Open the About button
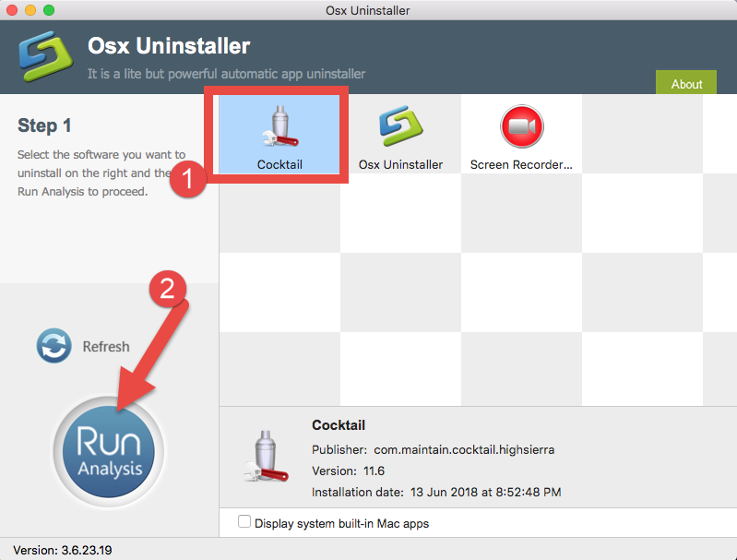The height and width of the screenshot is (560, 737). click(x=686, y=83)
